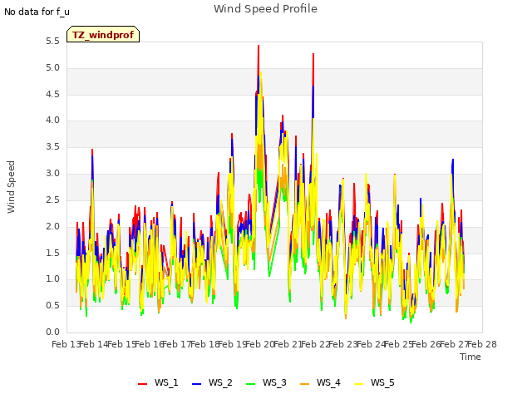Click the Feb 20 x-axis tick label
Screen dimensions: 532x399
coord(260,344)
